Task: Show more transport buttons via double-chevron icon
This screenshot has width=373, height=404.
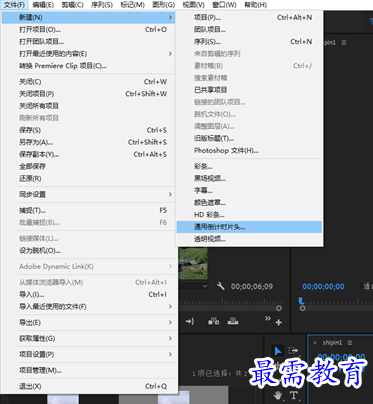Action: [268, 318]
